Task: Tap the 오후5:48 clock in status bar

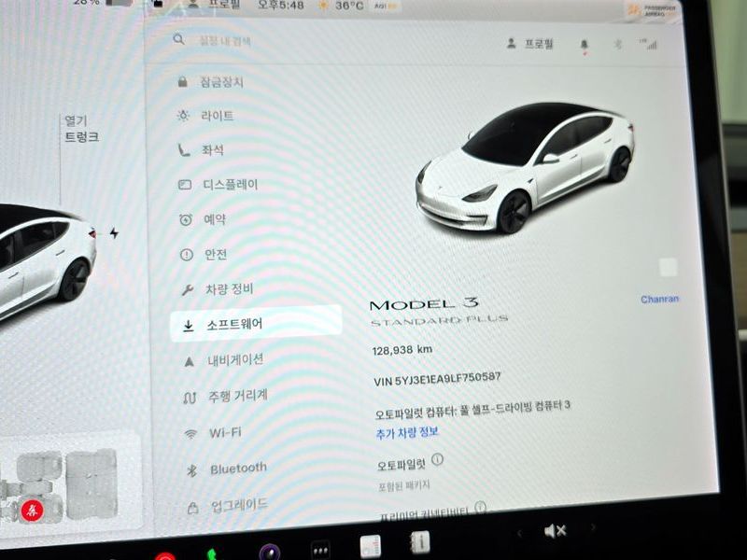Action: (x=283, y=6)
